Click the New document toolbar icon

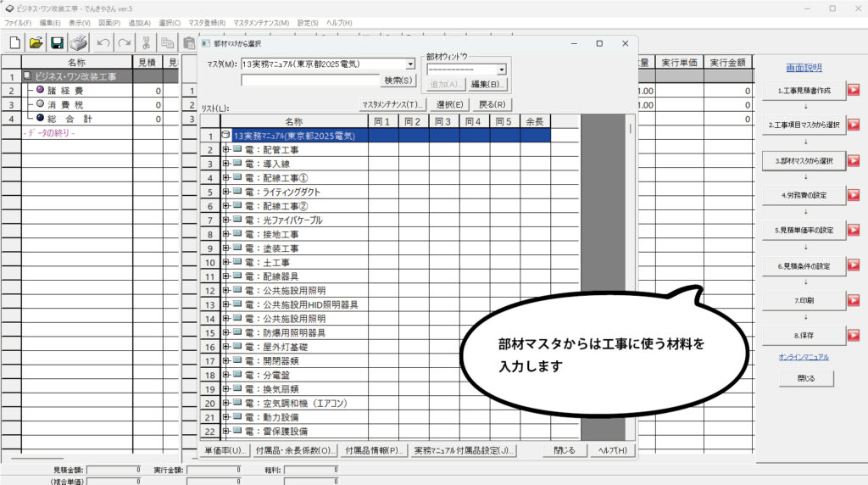pos(15,42)
